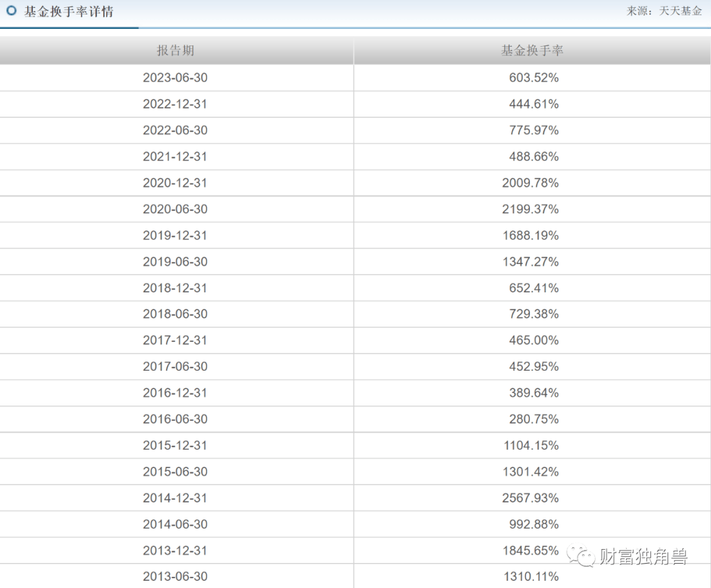Viewport: 711px width, 588px height.
Task: Click the 报告期 column header
Action: coord(175,51)
